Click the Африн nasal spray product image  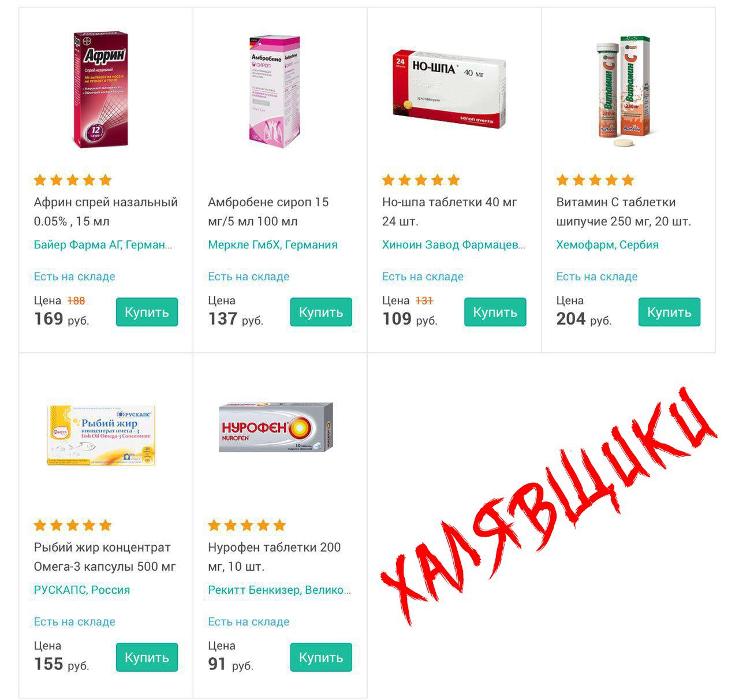click(x=100, y=90)
